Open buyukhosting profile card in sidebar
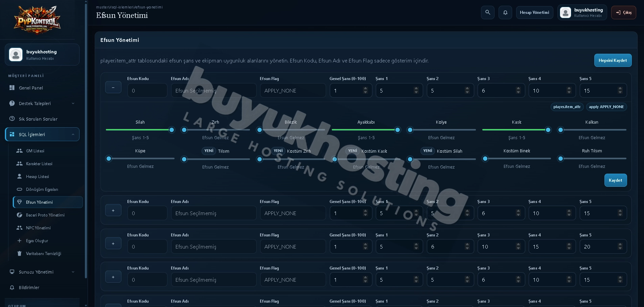 point(42,54)
